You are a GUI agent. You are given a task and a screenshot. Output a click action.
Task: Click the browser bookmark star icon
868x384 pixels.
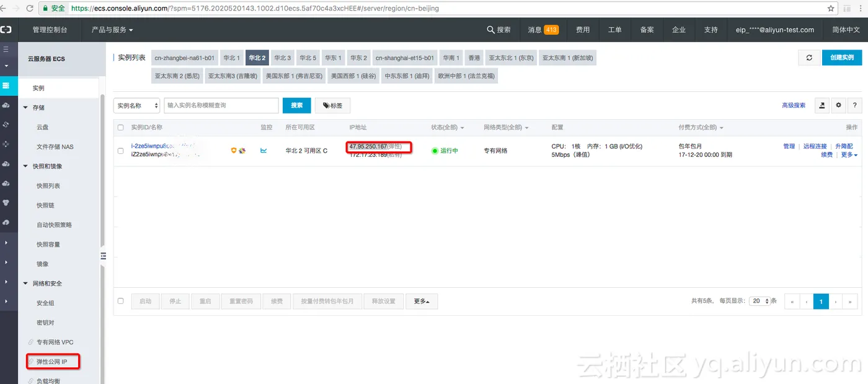click(831, 9)
